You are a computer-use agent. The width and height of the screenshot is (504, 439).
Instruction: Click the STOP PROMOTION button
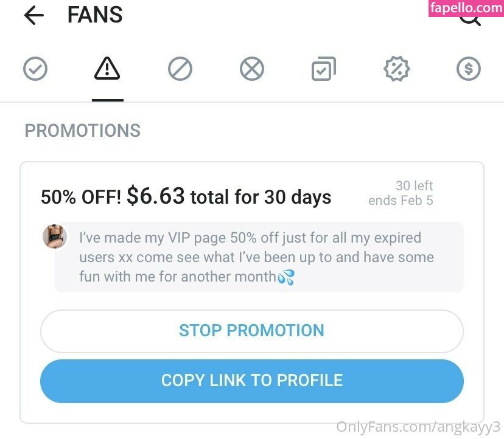coord(251,331)
